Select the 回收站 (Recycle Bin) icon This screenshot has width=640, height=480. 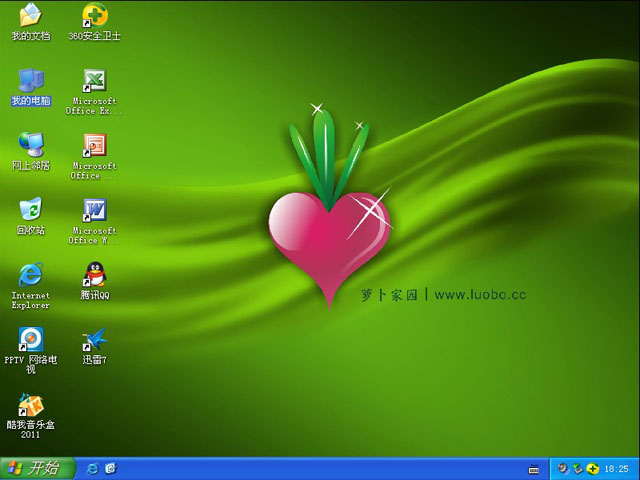[x=30, y=210]
